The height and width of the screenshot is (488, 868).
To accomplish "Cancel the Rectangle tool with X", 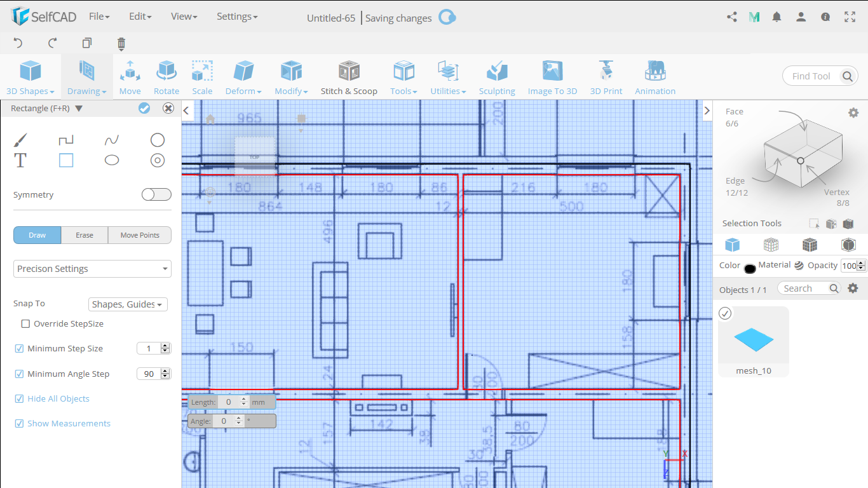I will (168, 108).
